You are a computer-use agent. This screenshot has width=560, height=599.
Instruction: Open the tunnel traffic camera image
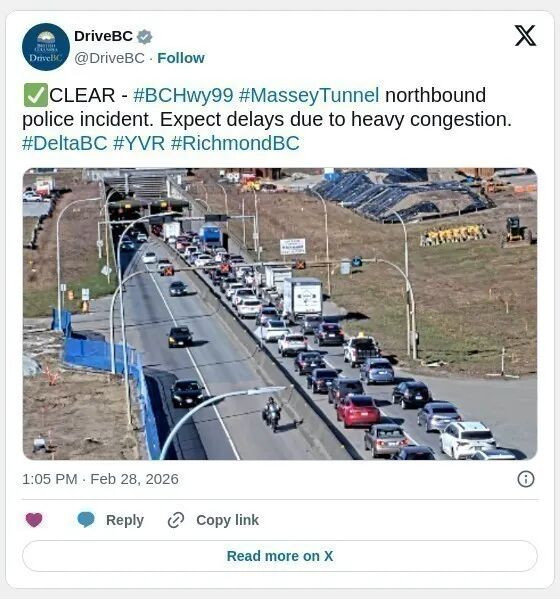click(x=280, y=314)
